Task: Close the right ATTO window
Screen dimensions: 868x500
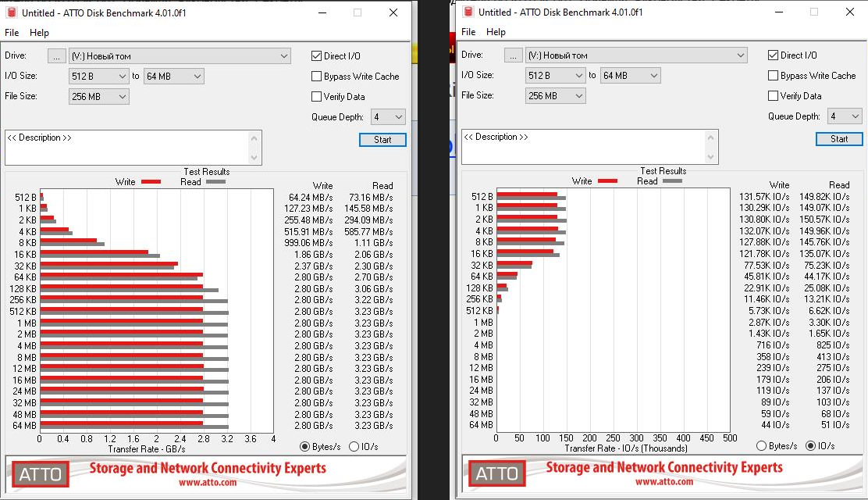Action: pyautogui.click(x=850, y=12)
